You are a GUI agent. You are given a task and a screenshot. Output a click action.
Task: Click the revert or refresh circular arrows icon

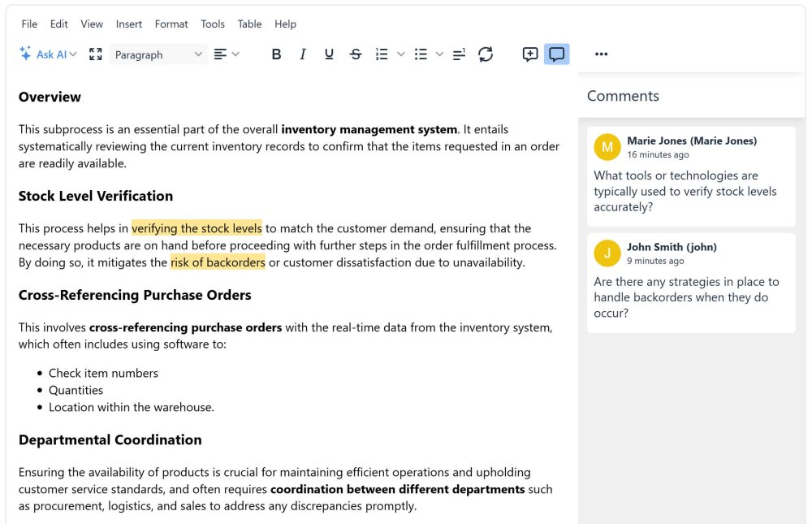486,54
